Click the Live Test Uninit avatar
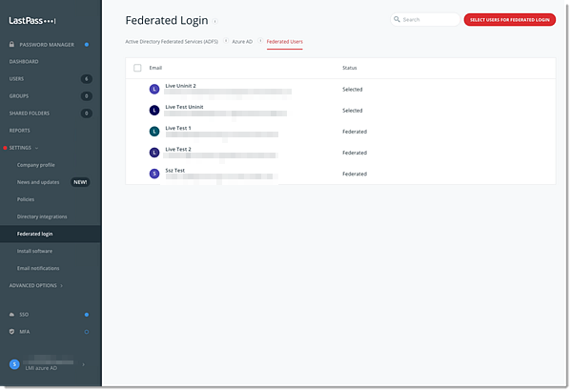 (154, 111)
